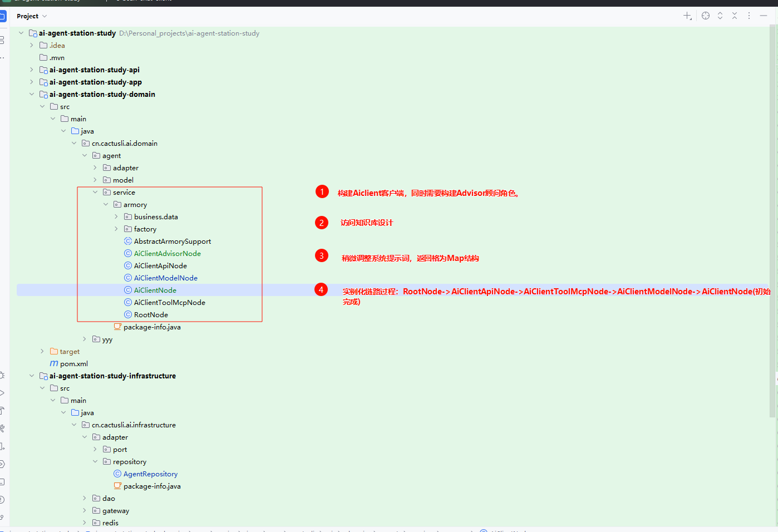Open the Project view dropdown

click(x=32, y=16)
